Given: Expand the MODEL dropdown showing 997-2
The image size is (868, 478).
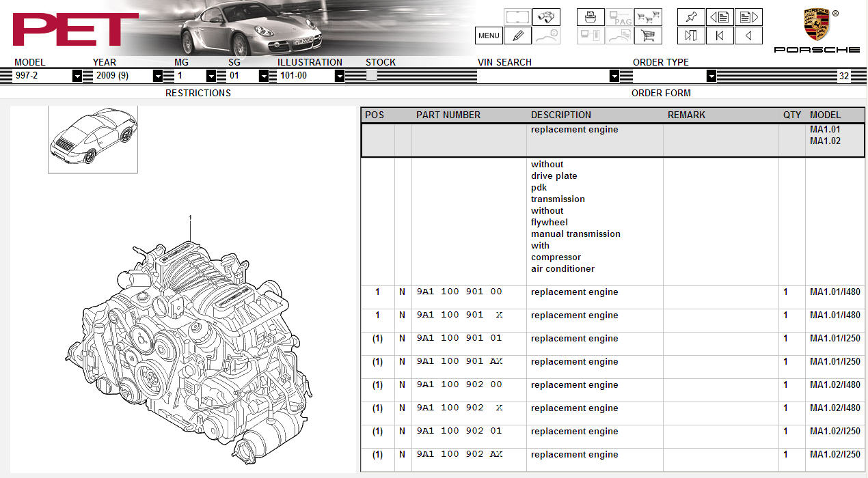Looking at the screenshot, I should 77,76.
